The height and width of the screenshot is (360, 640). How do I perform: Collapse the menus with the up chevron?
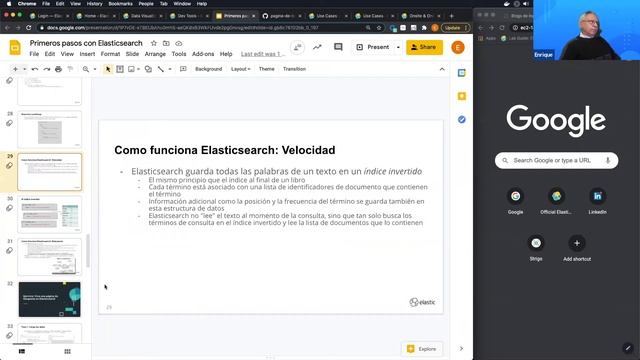[x=442, y=69]
